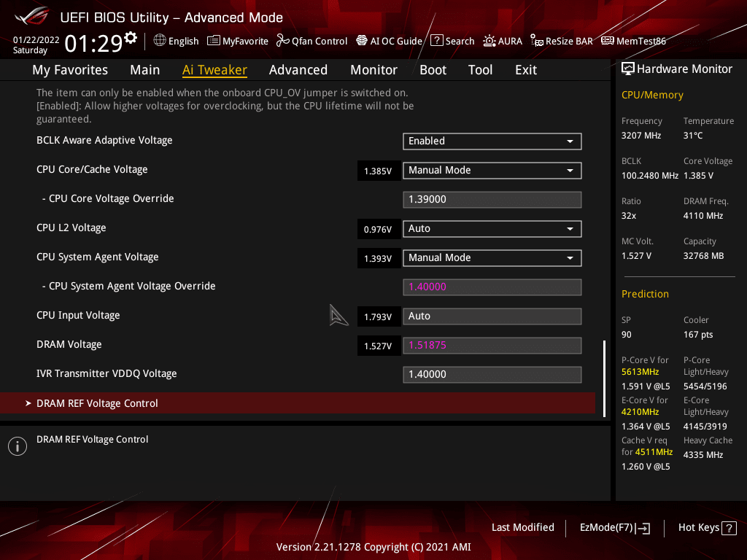Click DRAM Voltage 1.51875 field
The image size is (747, 560).
pyautogui.click(x=492, y=346)
